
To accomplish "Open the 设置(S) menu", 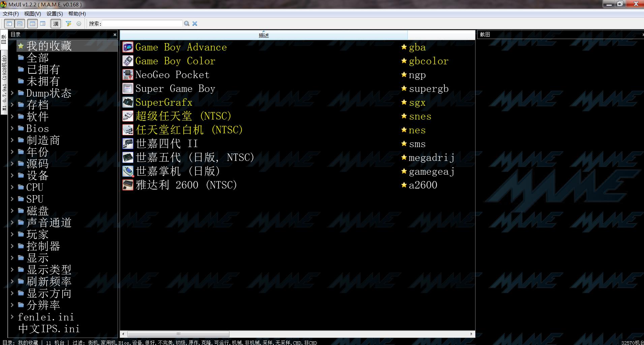I will pos(55,14).
